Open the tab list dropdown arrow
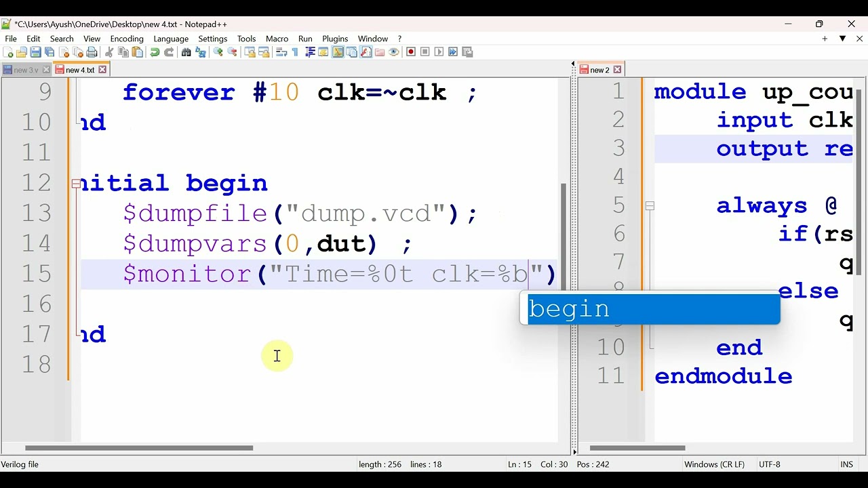The height and width of the screenshot is (488, 868). [842, 39]
